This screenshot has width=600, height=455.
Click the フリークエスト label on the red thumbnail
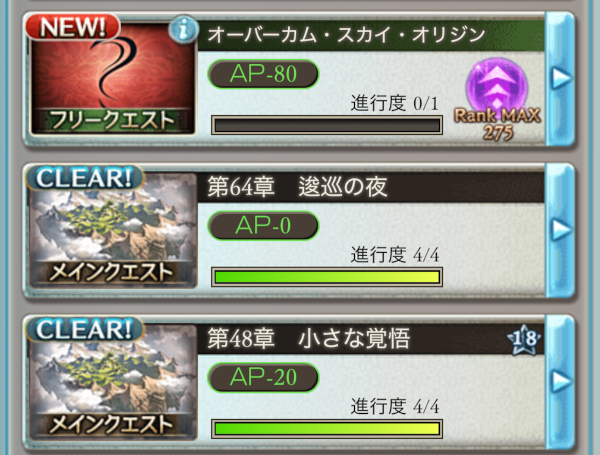click(113, 120)
